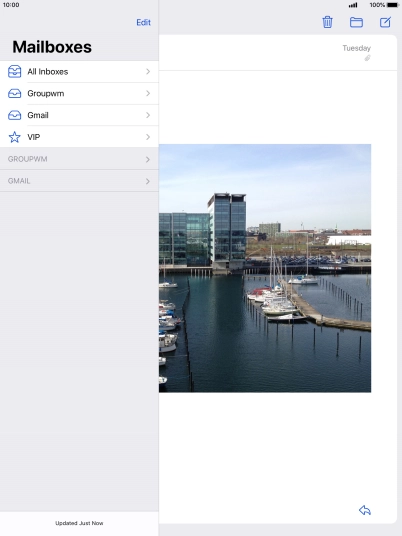Image resolution: width=402 pixels, height=536 pixels.
Task: Open the VIP mailbox
Action: [x=79, y=137]
